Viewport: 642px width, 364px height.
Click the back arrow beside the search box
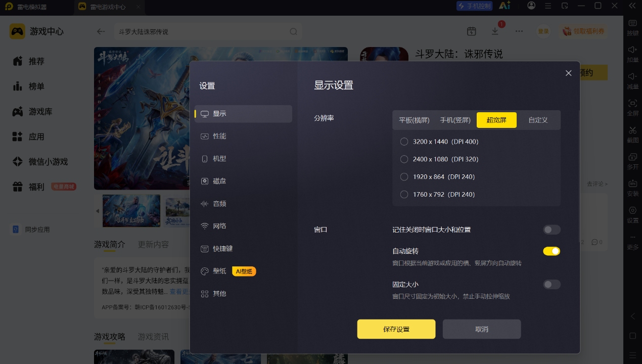coord(101,31)
